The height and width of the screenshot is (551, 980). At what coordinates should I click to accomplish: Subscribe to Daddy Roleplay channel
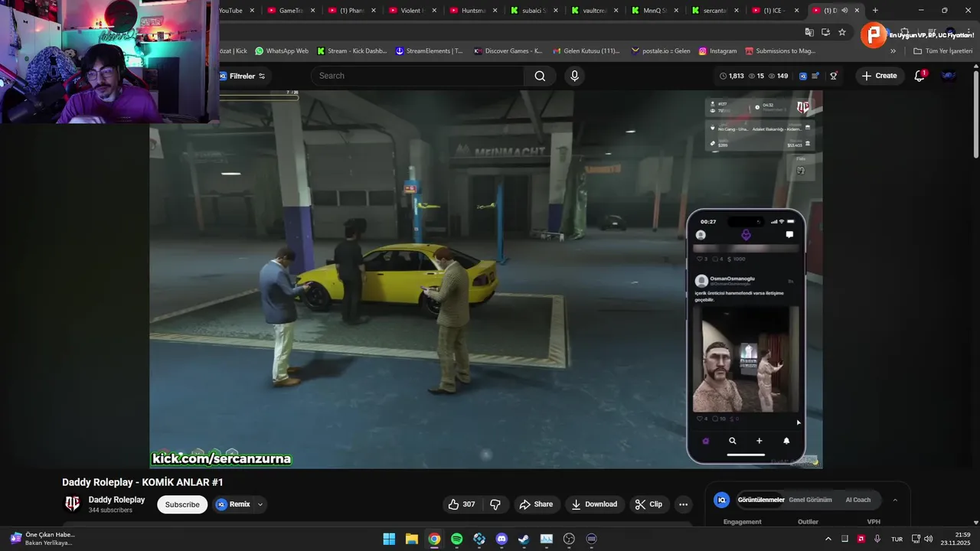[x=182, y=504]
